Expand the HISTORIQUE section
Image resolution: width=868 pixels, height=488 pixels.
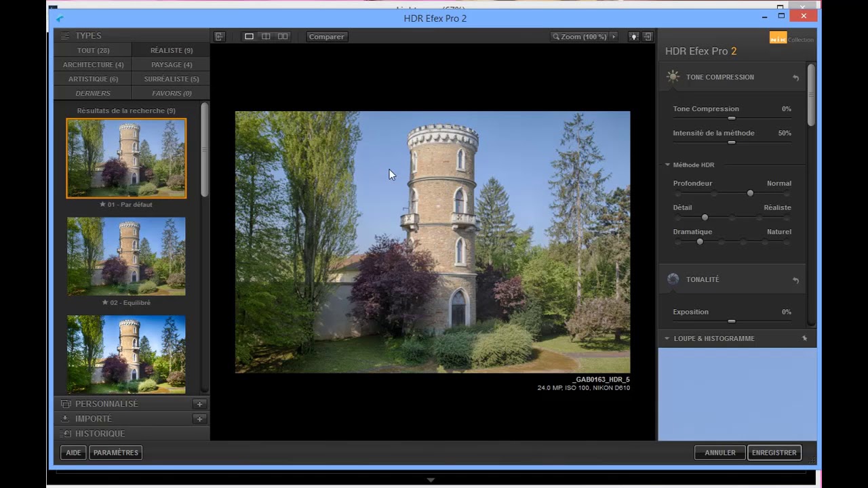tap(100, 434)
